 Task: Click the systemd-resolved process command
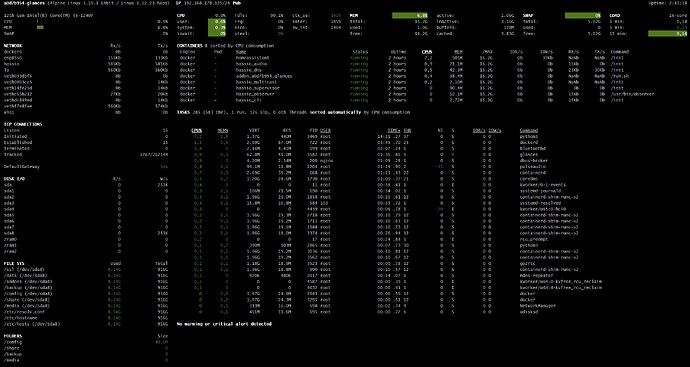(x=540, y=203)
